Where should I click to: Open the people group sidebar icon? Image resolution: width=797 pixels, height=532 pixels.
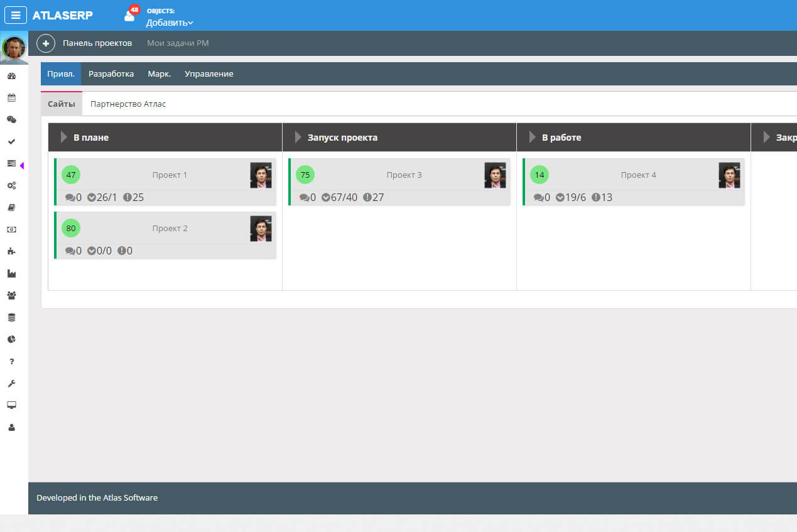[11, 295]
